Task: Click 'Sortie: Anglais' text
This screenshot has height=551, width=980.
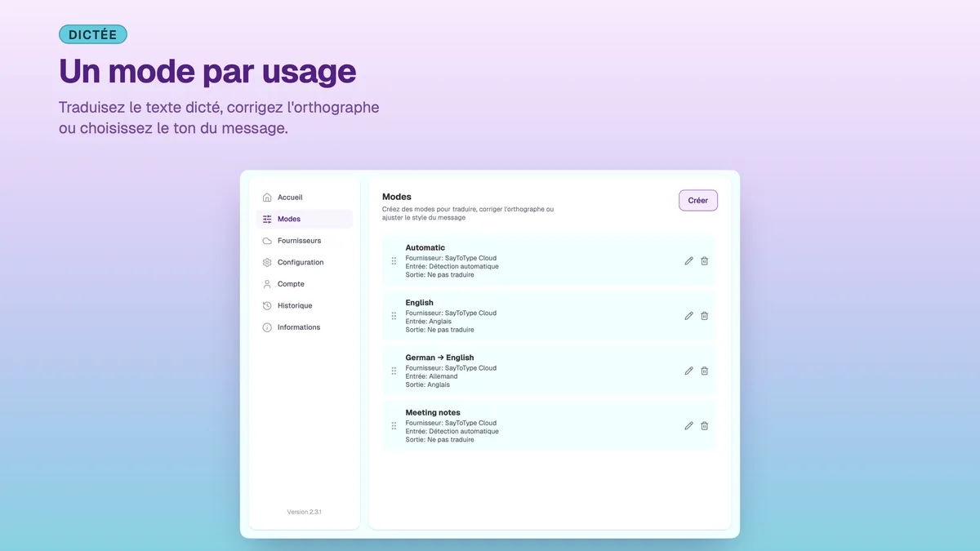Action: click(x=428, y=384)
